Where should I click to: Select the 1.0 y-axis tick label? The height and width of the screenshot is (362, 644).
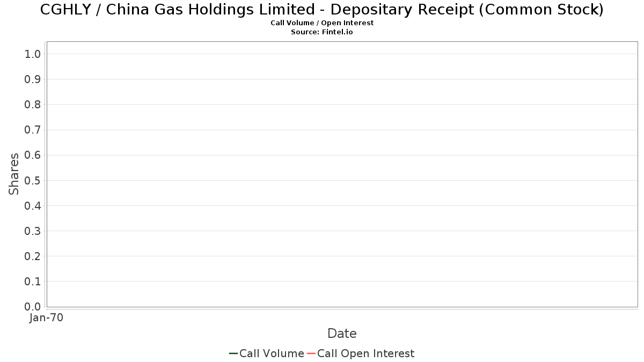tap(33, 54)
